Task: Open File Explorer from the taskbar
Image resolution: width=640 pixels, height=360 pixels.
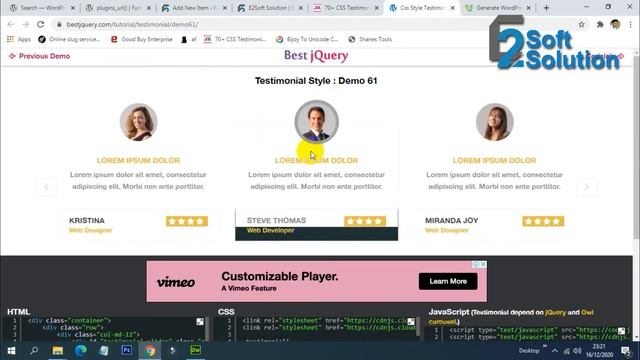Action: point(58,350)
